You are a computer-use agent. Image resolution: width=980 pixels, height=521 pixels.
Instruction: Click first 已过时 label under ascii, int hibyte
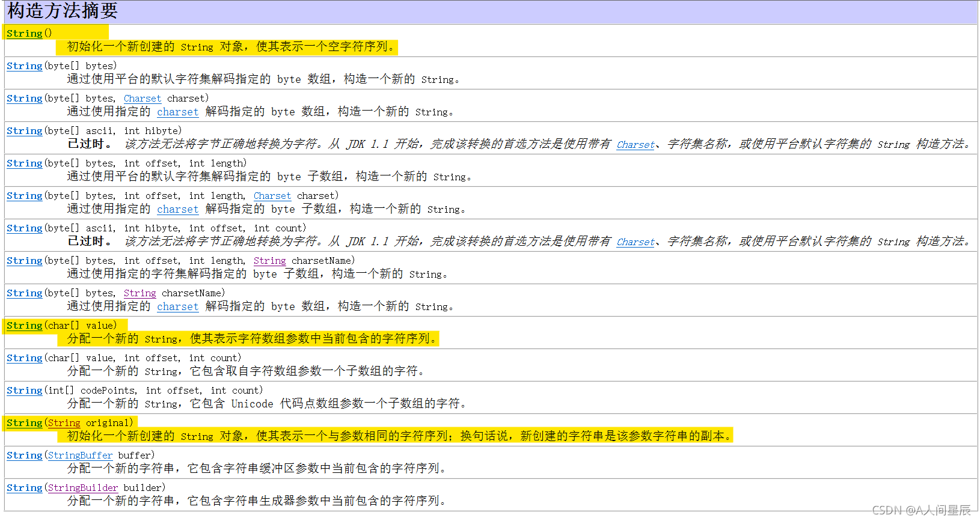point(90,144)
